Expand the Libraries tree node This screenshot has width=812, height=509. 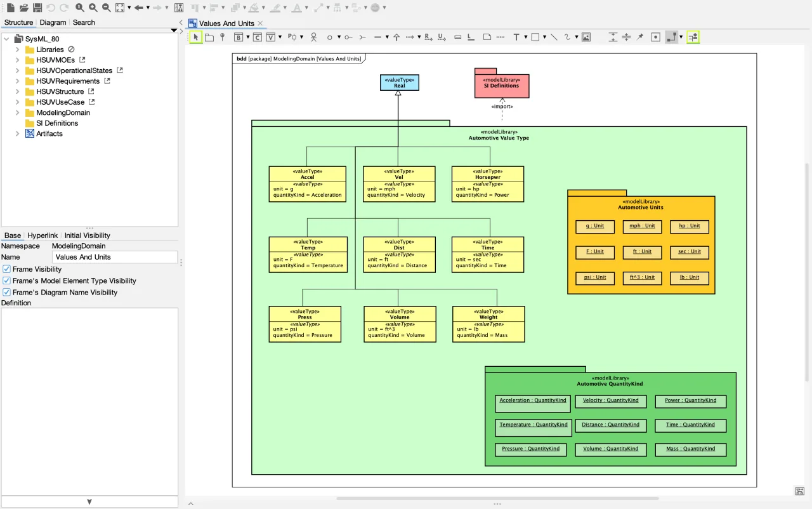coord(17,50)
